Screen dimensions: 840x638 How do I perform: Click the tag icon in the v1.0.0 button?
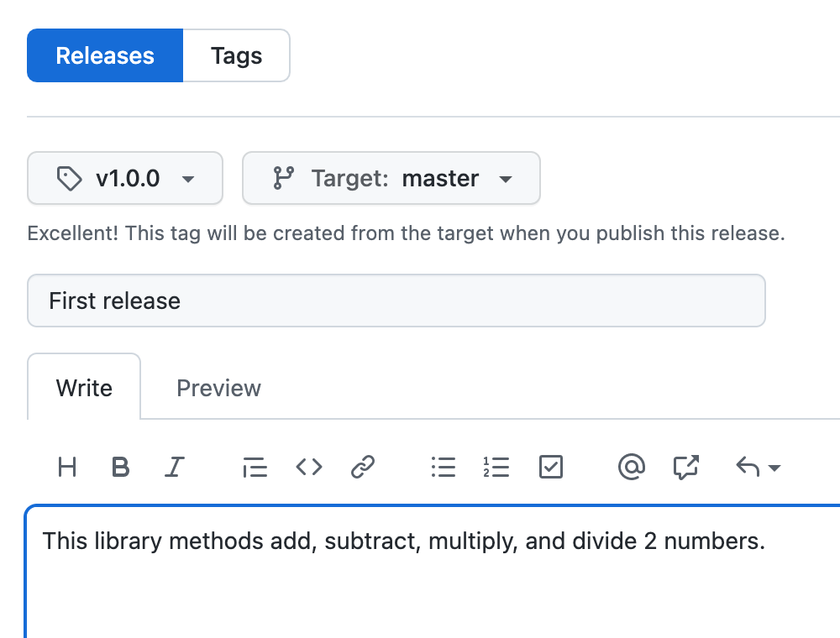69,179
